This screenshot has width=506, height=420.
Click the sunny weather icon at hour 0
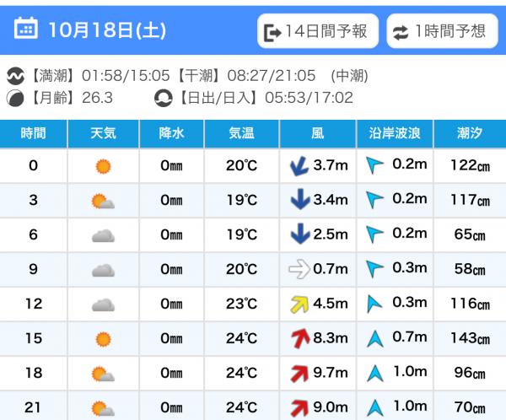click(103, 166)
